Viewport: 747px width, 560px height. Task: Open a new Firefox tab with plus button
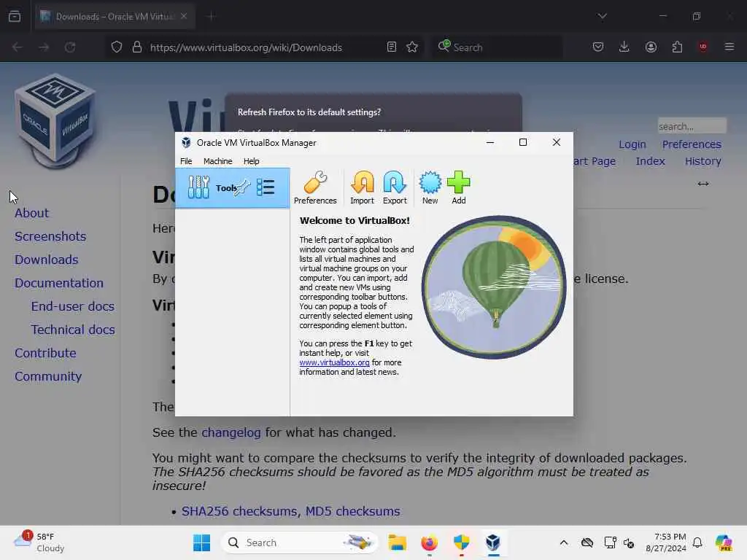coord(211,17)
